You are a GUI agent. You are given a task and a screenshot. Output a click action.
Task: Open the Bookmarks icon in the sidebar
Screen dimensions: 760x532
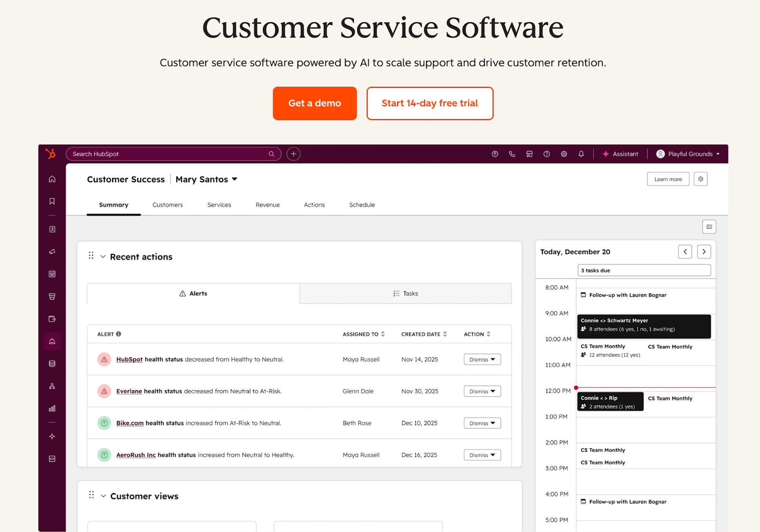pyautogui.click(x=52, y=201)
